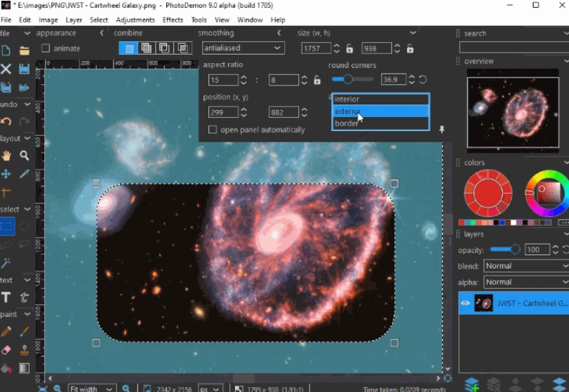Image resolution: width=569 pixels, height=392 pixels.
Task: Open the blend mode Normal dropdown
Action: pyautogui.click(x=526, y=266)
